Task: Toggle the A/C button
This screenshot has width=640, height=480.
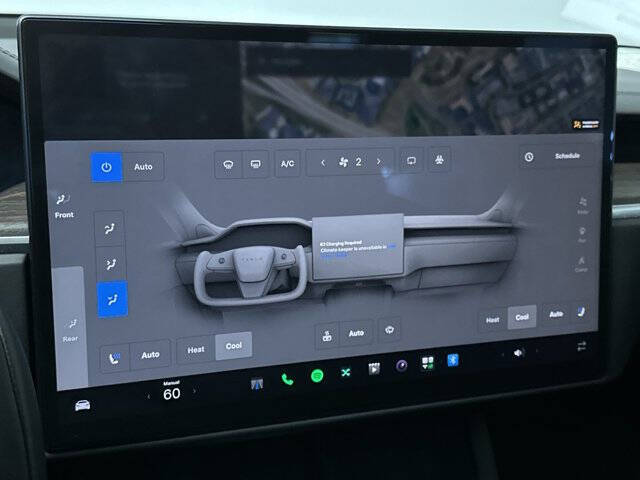Action: point(287,164)
